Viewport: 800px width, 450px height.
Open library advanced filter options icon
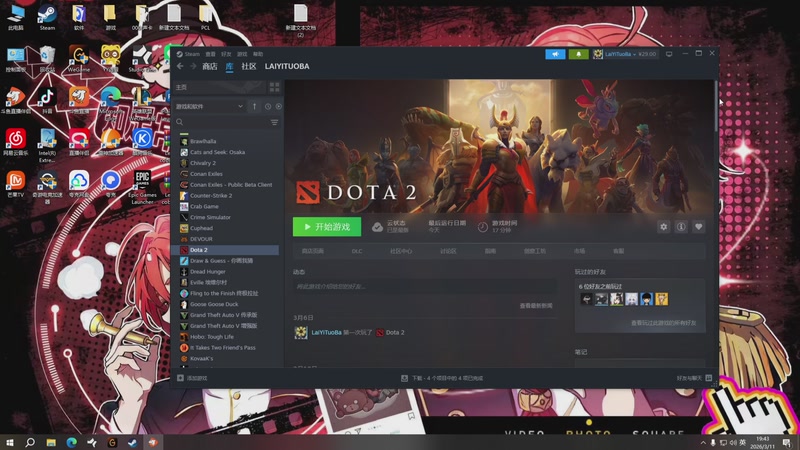pos(274,122)
